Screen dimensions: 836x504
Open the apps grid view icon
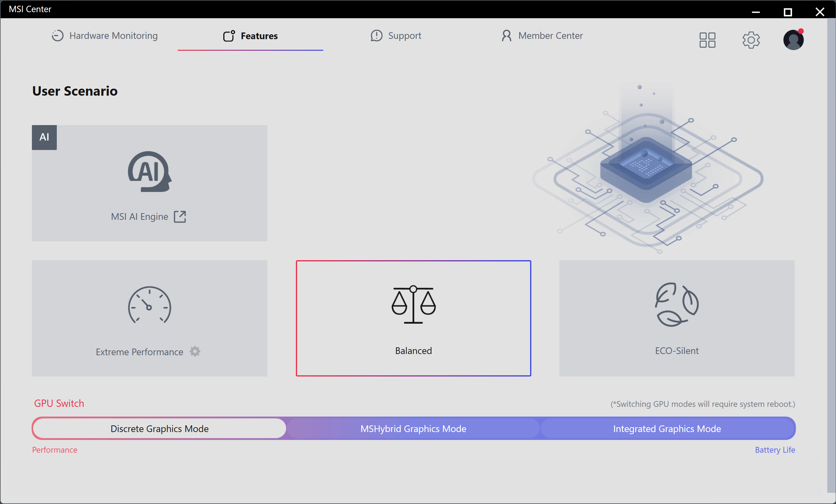(707, 40)
